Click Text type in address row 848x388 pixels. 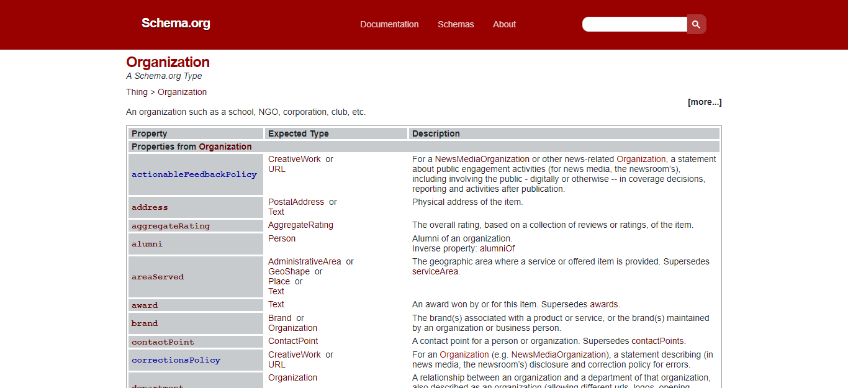click(276, 212)
